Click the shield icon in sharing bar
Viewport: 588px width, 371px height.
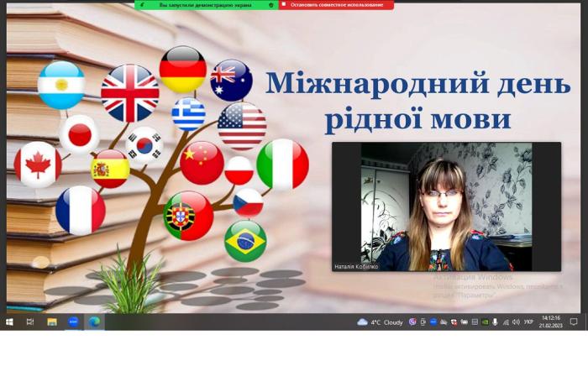point(270,5)
